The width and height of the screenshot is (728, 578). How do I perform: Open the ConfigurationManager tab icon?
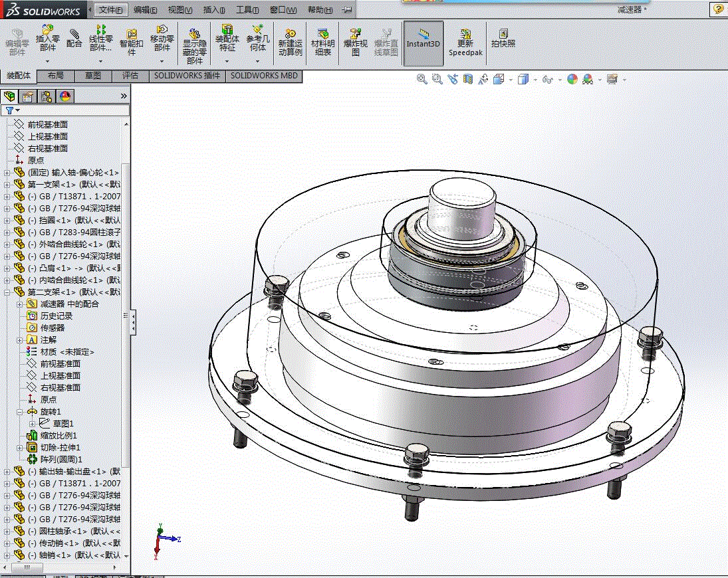click(47, 96)
